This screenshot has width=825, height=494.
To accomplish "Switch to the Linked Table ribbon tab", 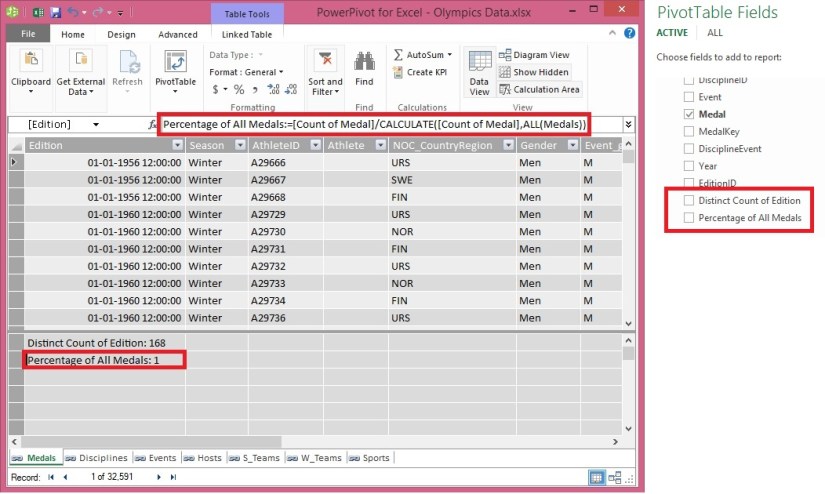I will coord(247,35).
